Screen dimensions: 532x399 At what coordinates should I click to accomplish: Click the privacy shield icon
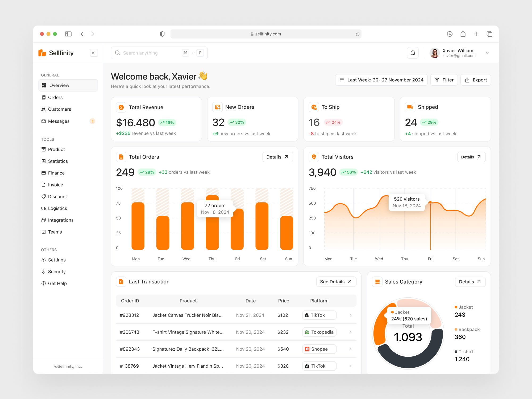[x=162, y=34]
